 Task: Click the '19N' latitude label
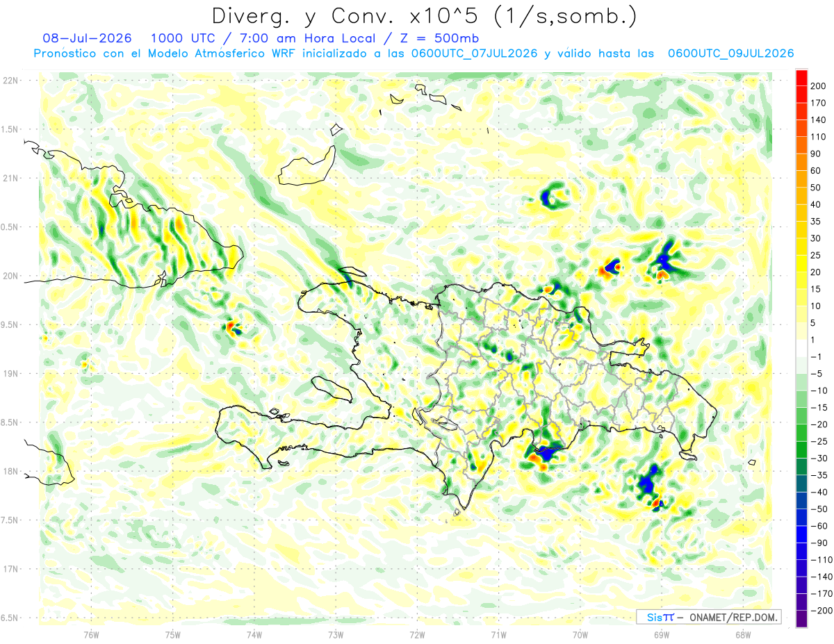(x=11, y=373)
